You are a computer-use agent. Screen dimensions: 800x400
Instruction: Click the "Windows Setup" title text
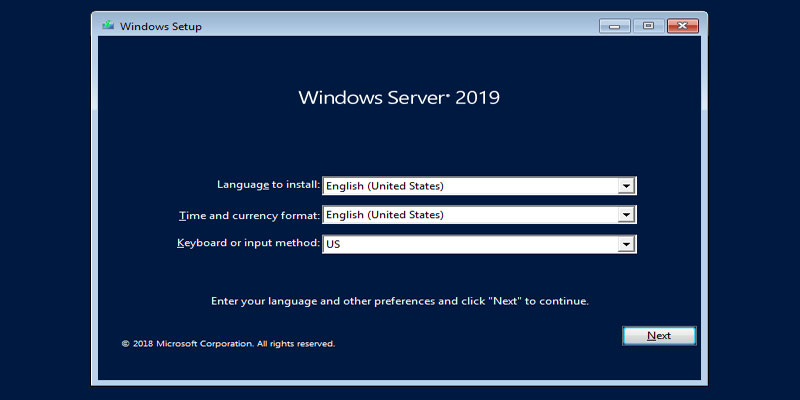point(161,27)
